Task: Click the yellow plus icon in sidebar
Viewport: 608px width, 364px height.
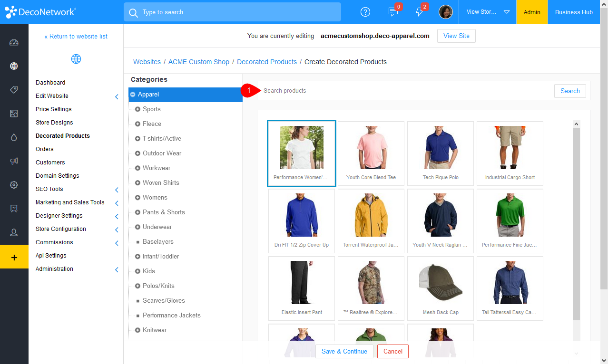Action: point(14,257)
